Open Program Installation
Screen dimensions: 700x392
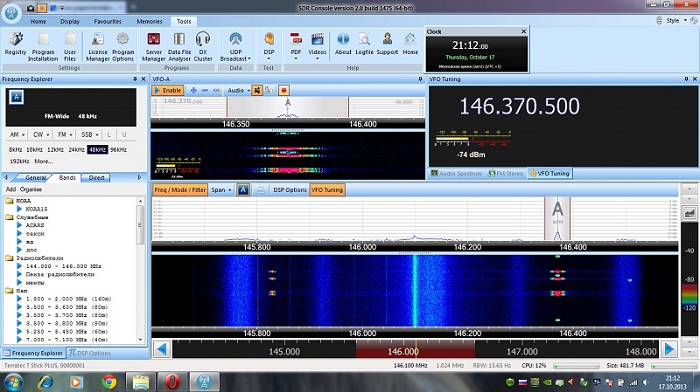(x=43, y=46)
